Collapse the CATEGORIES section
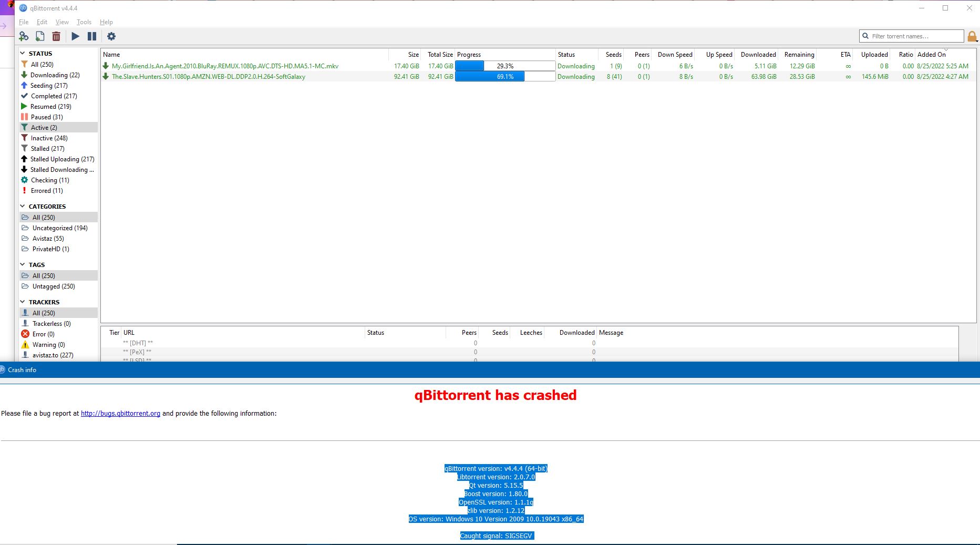 point(23,206)
